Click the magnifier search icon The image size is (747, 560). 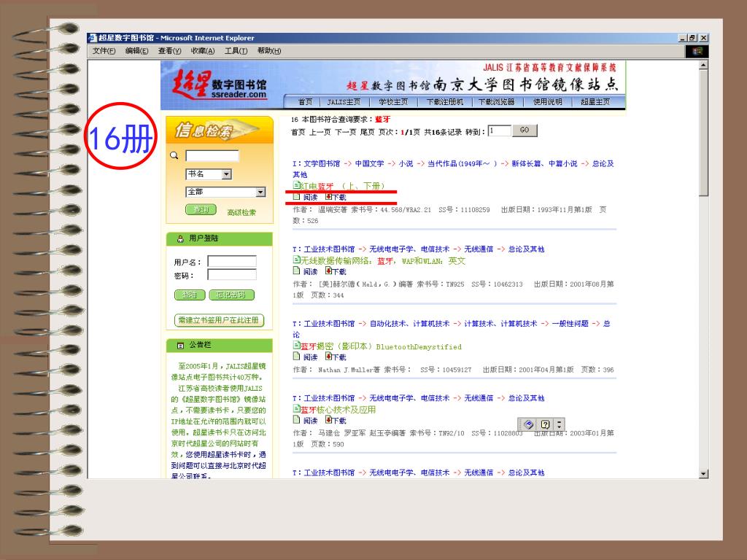coord(174,155)
